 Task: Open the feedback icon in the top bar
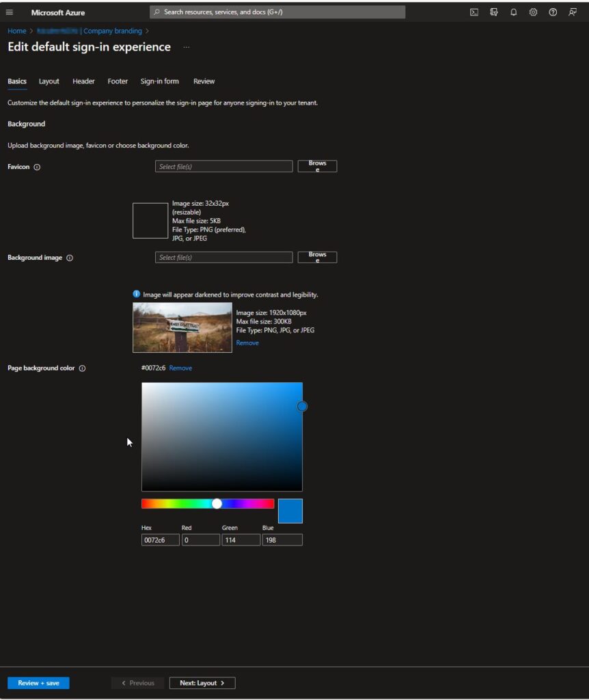click(572, 12)
